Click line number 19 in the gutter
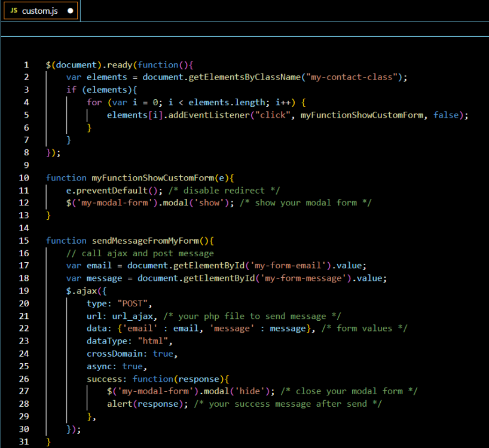 point(24,291)
